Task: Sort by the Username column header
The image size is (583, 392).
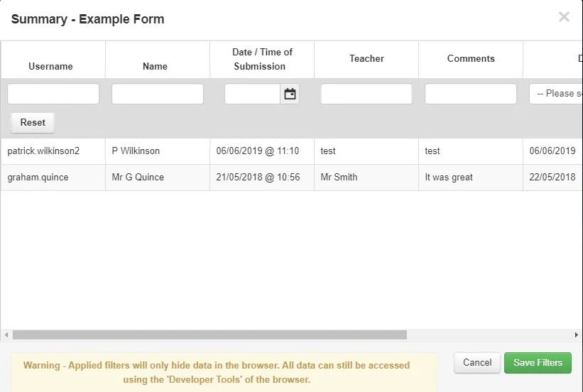Action: [50, 66]
